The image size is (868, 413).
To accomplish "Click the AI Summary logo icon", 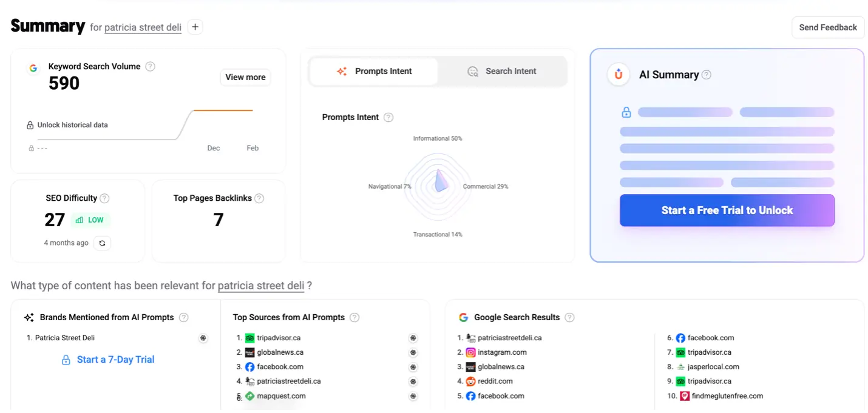I will click(x=619, y=75).
